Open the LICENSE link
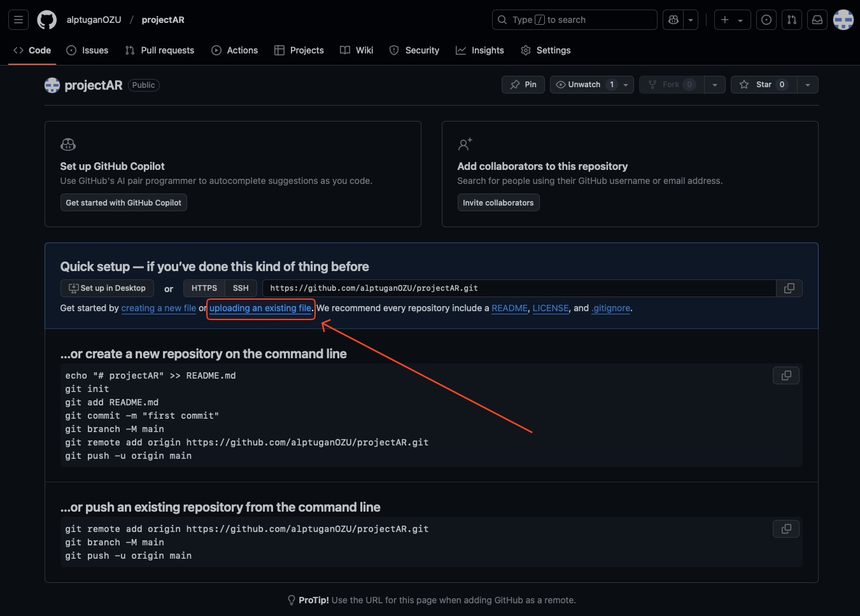This screenshot has height=616, width=860. click(x=551, y=308)
